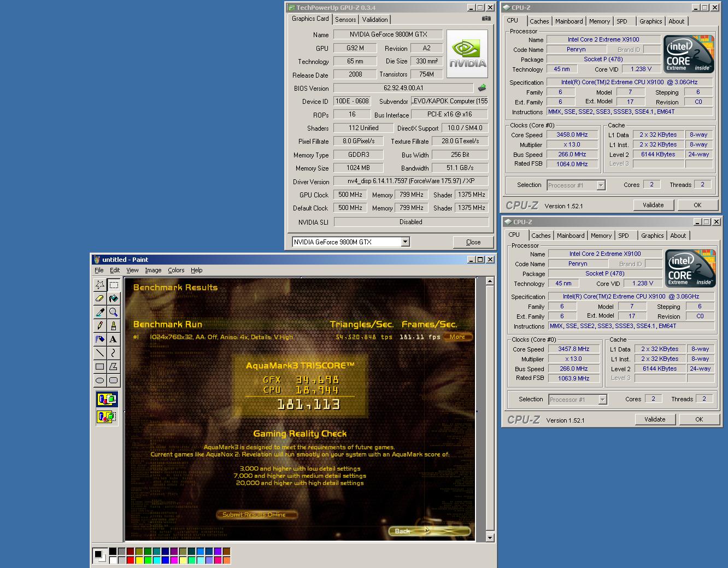
Task: Choose the Fill With Color bucket tool
Action: pos(113,298)
